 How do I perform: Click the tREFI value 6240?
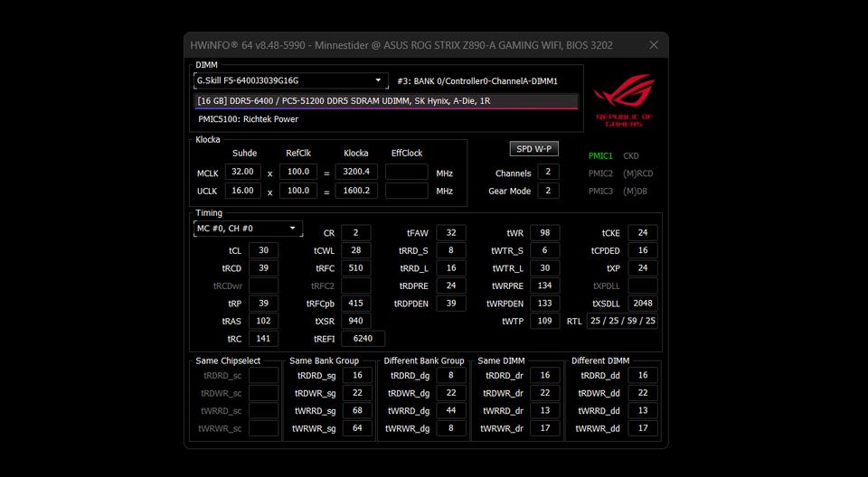363,339
